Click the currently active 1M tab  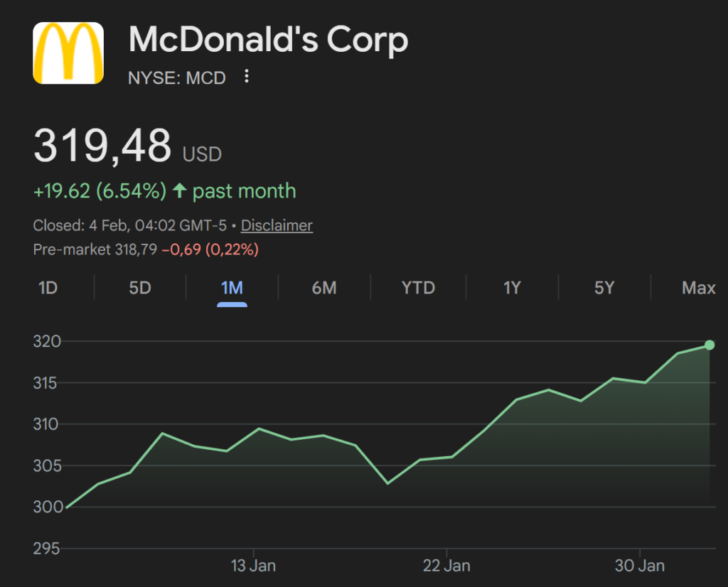(232, 288)
